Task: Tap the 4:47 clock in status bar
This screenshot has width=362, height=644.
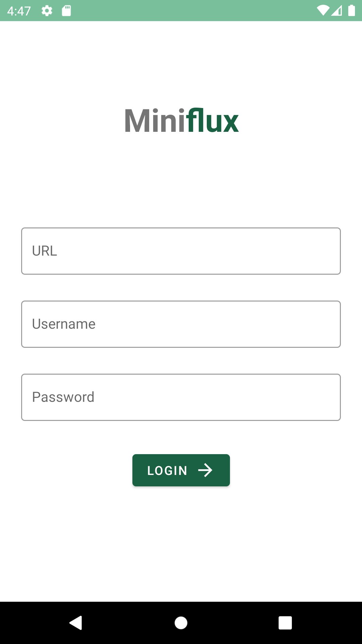Action: [x=19, y=11]
